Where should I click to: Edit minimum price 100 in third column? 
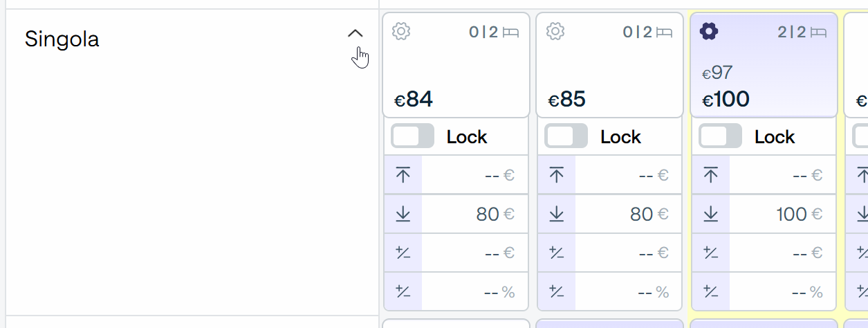(782, 215)
